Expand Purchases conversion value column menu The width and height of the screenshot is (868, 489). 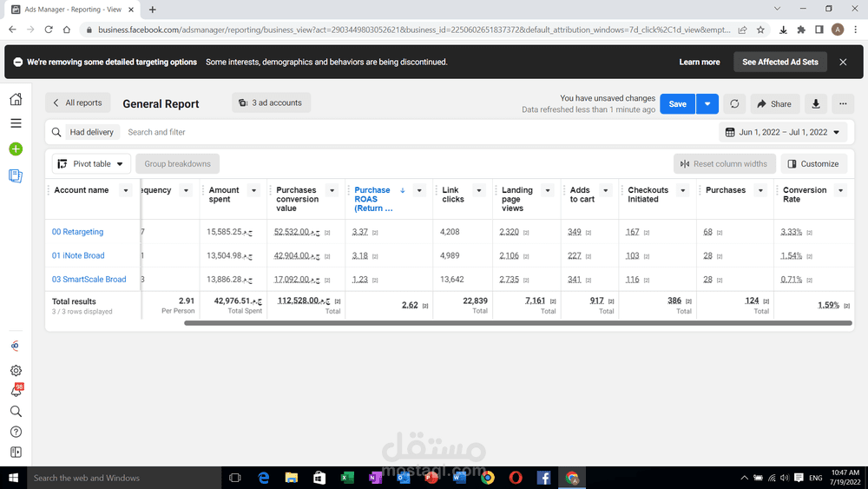pos(332,190)
